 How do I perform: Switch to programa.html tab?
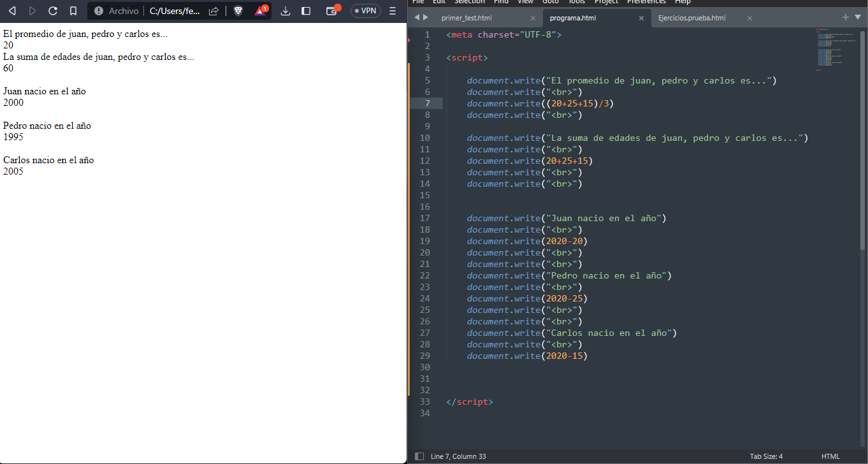(573, 18)
